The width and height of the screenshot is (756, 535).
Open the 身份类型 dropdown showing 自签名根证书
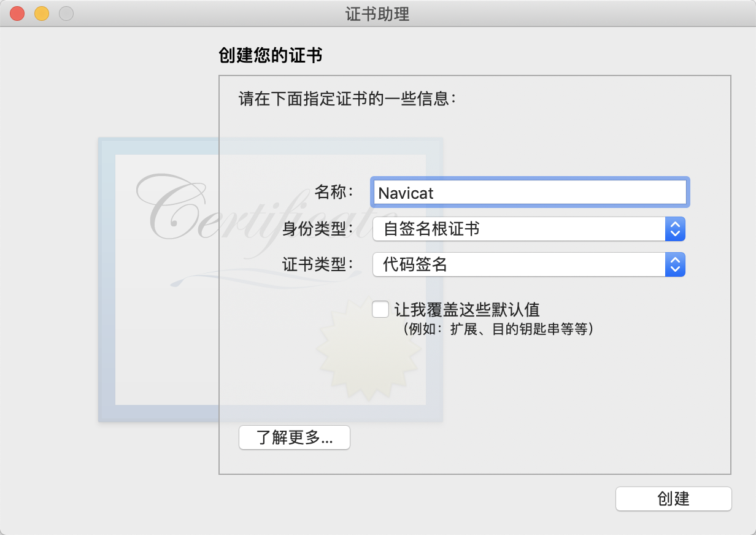(x=529, y=229)
